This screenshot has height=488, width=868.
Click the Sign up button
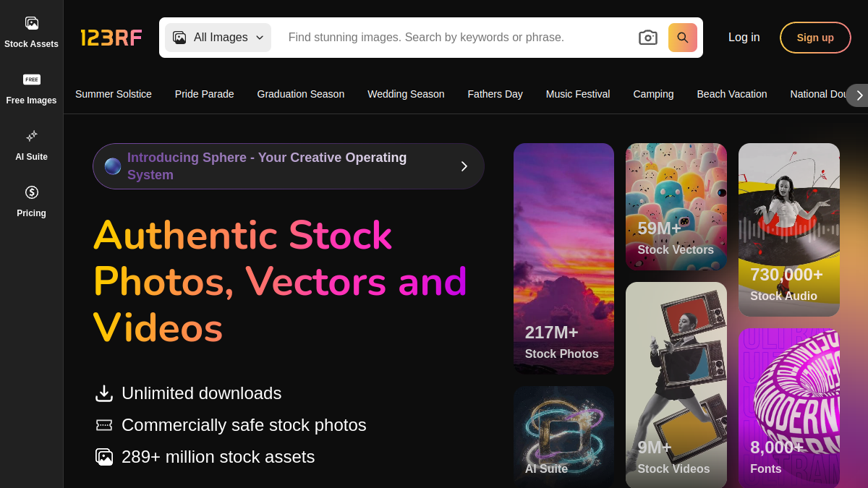815,38
